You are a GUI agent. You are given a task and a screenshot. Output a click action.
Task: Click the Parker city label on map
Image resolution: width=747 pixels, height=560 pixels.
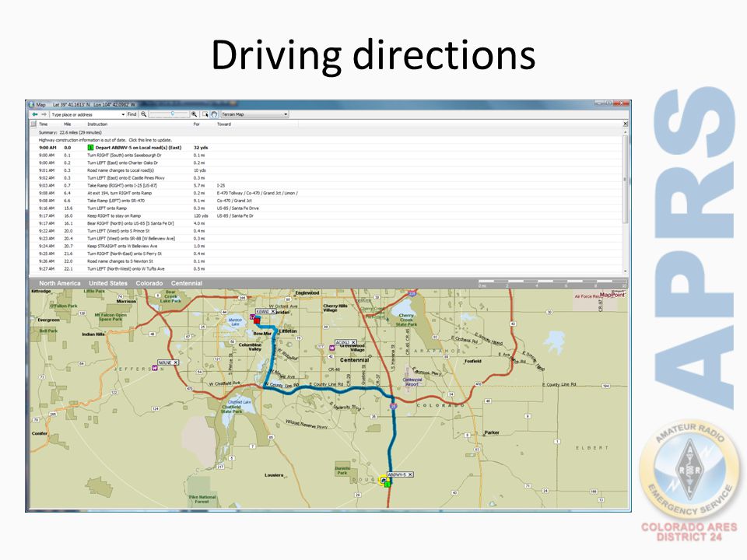pos(492,433)
